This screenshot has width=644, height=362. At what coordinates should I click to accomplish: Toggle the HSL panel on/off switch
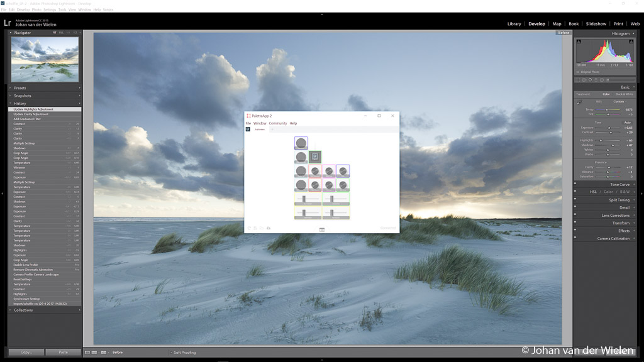[575, 191]
